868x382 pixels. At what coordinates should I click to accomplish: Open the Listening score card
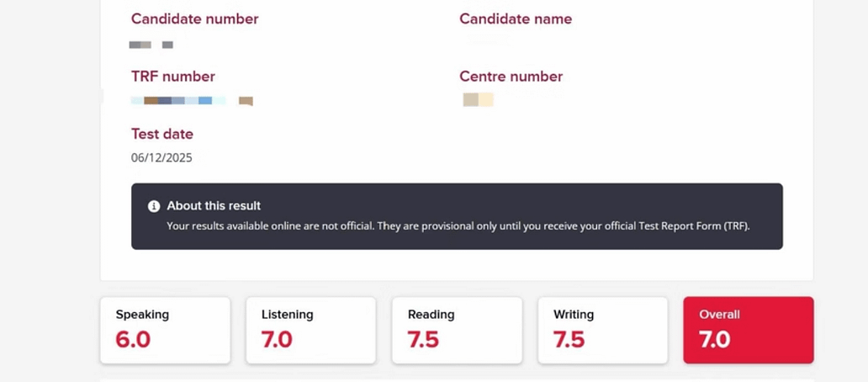coord(310,330)
